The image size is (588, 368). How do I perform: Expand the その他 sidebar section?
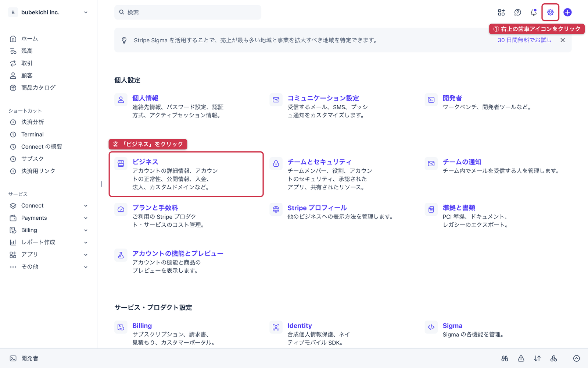(86, 267)
